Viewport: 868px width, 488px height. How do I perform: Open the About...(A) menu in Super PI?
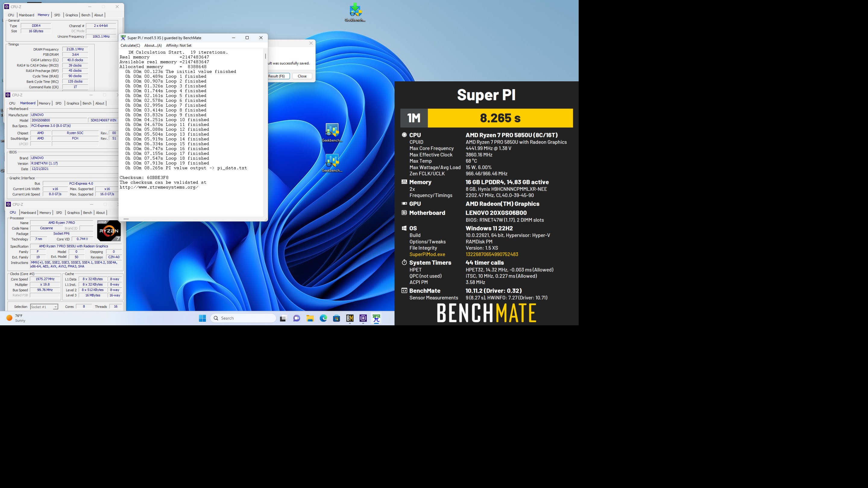click(153, 45)
